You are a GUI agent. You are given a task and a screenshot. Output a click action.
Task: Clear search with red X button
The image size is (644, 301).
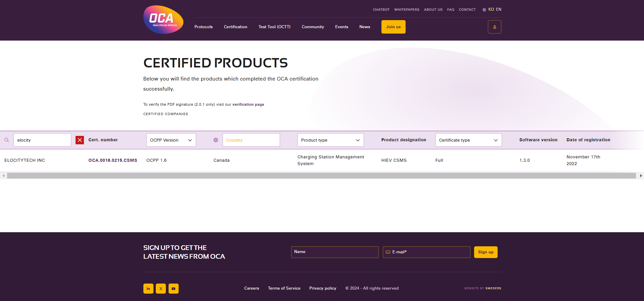[x=80, y=140]
